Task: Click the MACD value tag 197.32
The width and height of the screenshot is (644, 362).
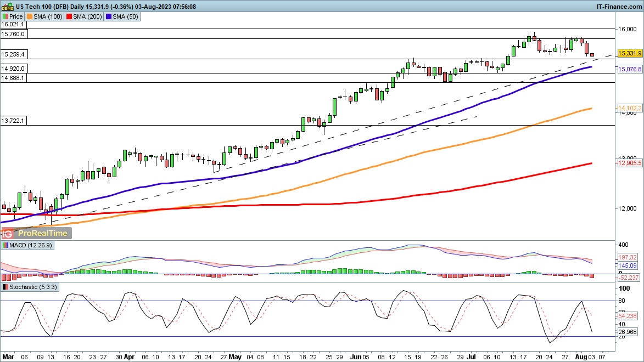Action: pyautogui.click(x=628, y=257)
